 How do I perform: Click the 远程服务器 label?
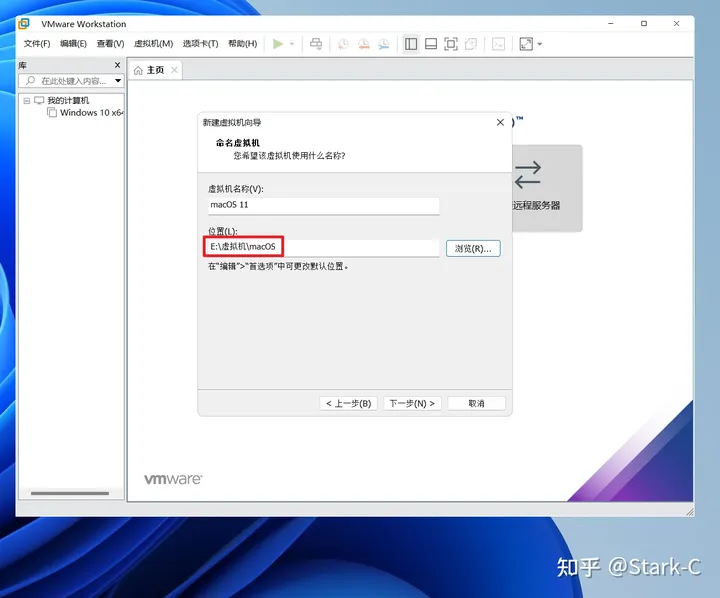tap(536, 205)
